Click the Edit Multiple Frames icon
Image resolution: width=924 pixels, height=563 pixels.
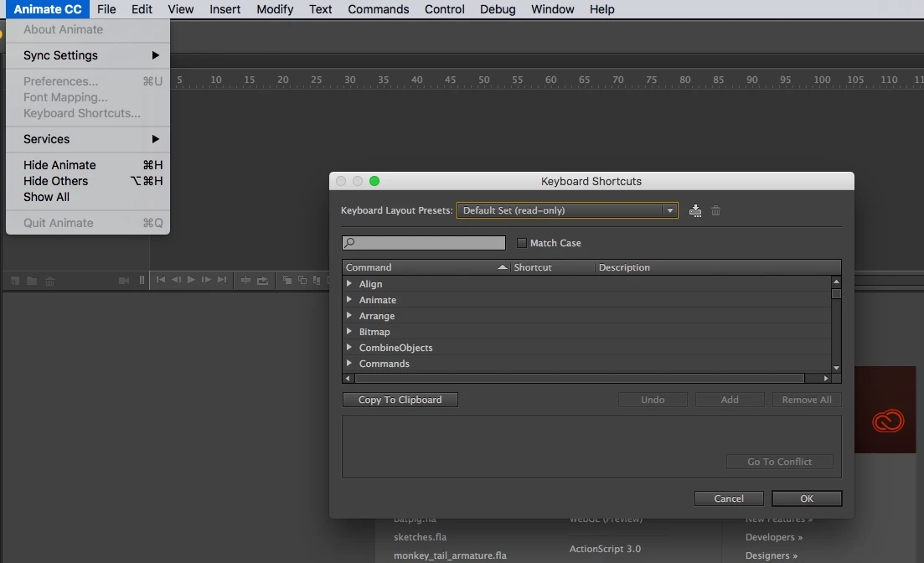point(317,280)
